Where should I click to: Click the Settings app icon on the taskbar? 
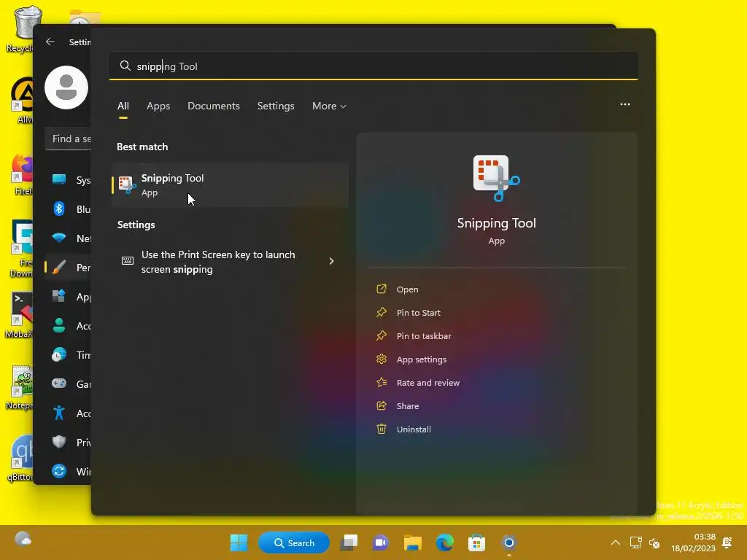tap(508, 542)
